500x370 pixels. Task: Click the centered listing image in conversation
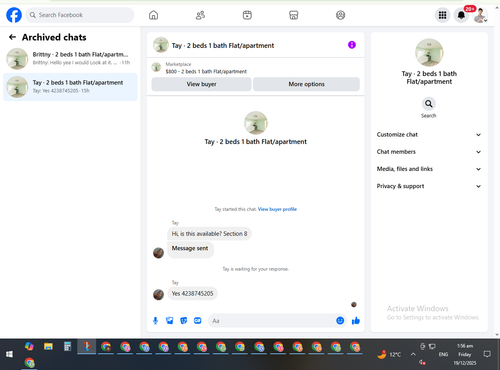[256, 123]
